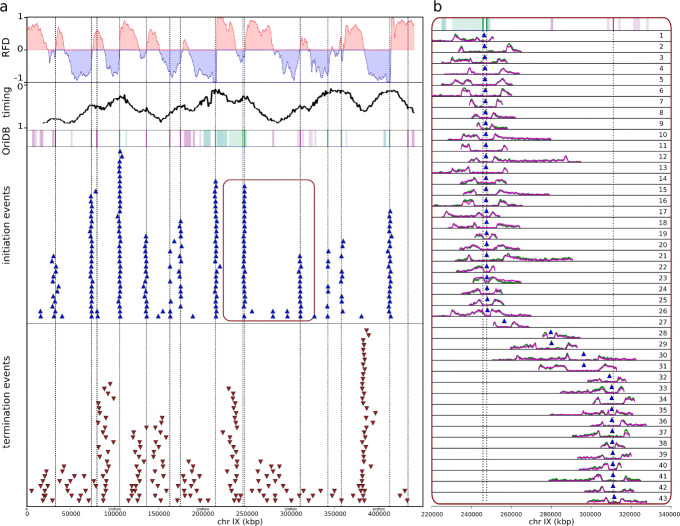
Task: Click the wide teal band in panel b's top strip
Action: (468, 24)
